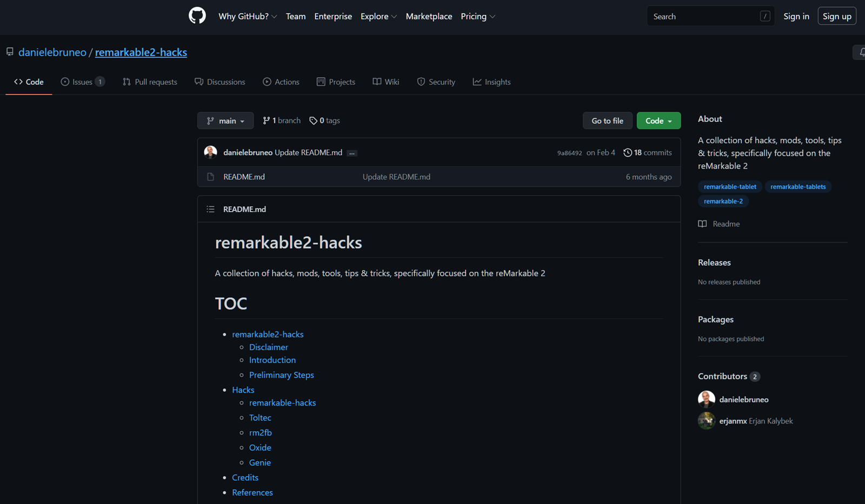This screenshot has height=504, width=865.
Task: Jump to Hacks section in TOC
Action: (243, 389)
